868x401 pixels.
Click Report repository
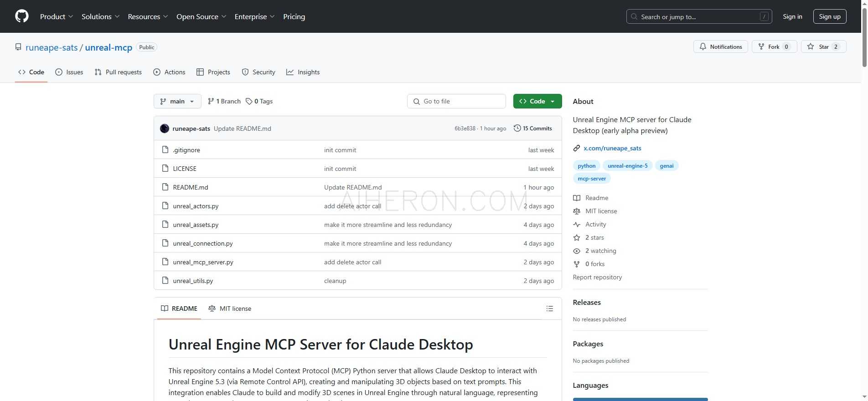coord(597,277)
